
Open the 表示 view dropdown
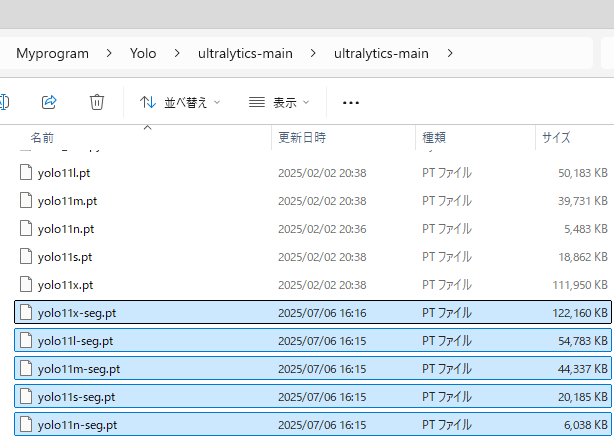tap(279, 103)
